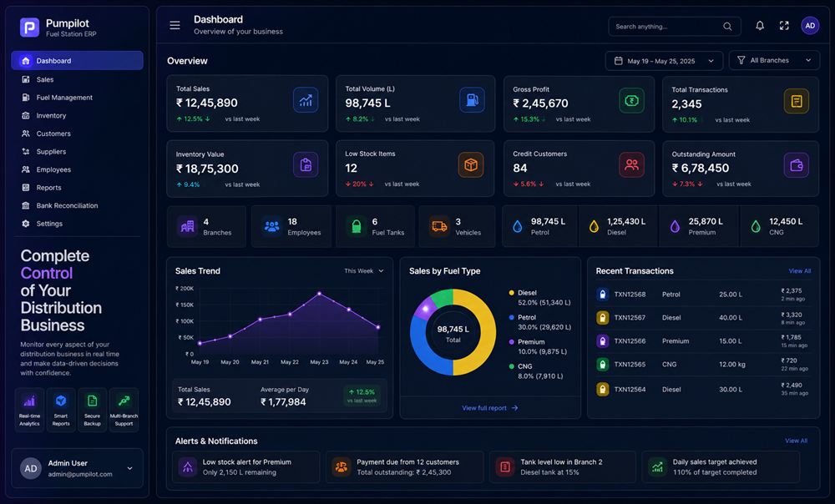Viewport: 835px width, 504px height.
Task: Expand the Admin User account menu chevron
Action: pos(129,468)
